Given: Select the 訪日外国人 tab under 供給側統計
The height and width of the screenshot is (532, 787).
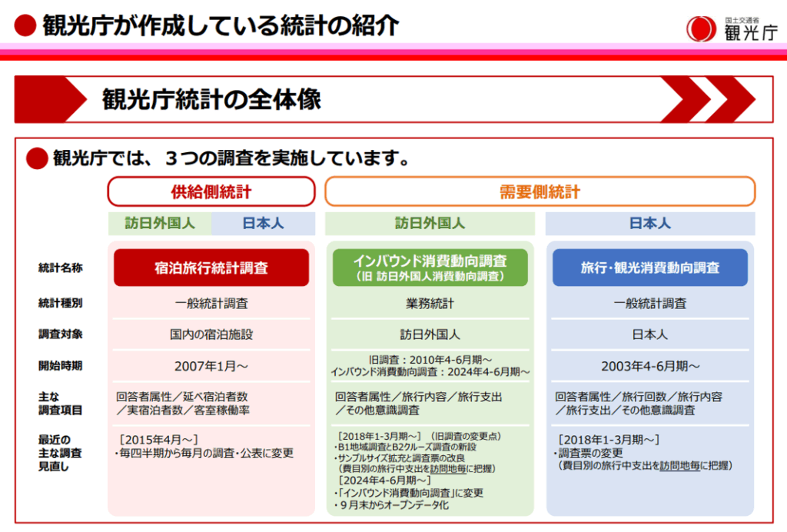Looking at the screenshot, I should 160,224.
